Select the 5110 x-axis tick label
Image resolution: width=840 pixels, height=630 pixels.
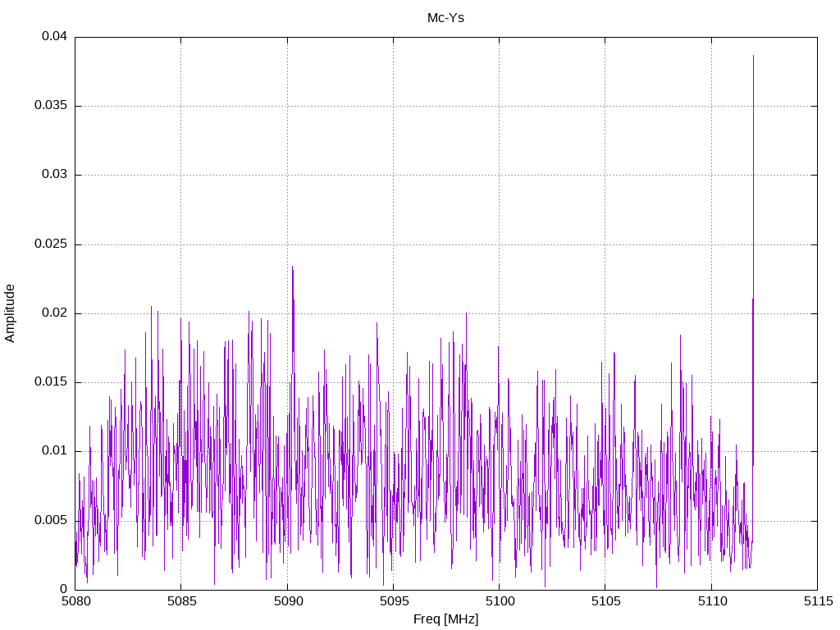[710, 601]
